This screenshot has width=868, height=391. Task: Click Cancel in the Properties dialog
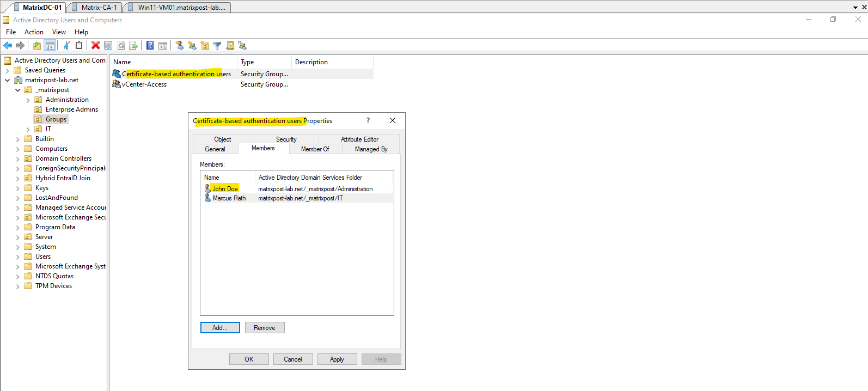pyautogui.click(x=293, y=359)
